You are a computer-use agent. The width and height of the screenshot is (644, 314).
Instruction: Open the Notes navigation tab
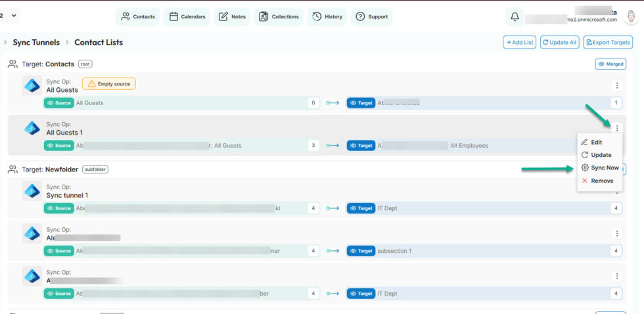(232, 17)
